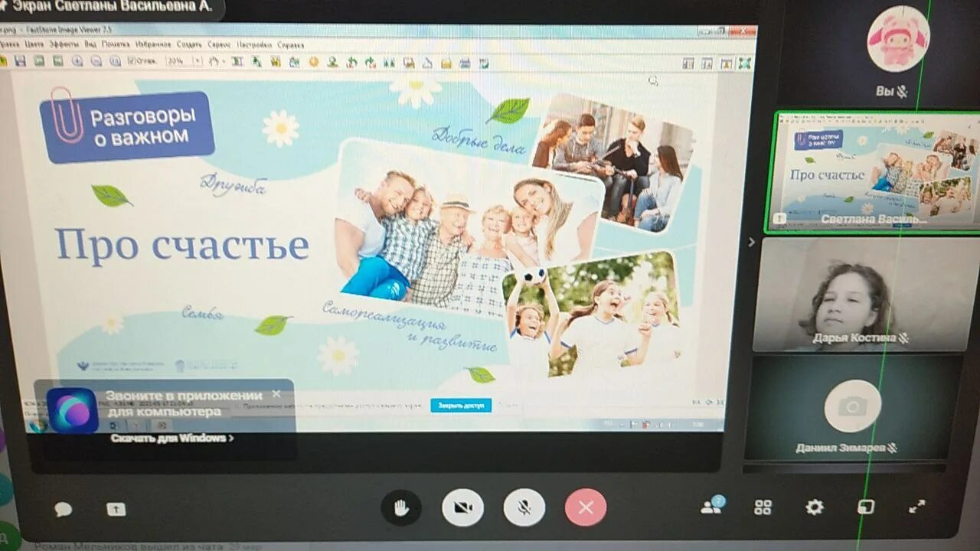
Task: Click the orange lighting adjust icon
Action: [314, 61]
